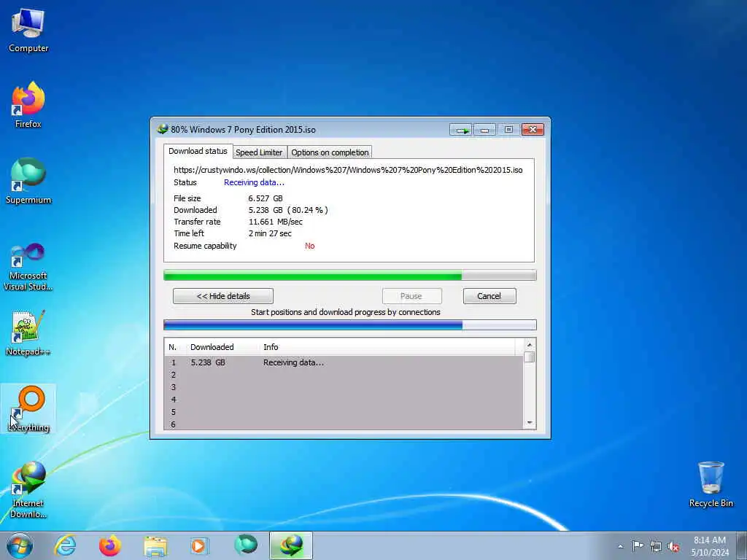
Task: Click the connections list scroll down arrow
Action: 530,423
